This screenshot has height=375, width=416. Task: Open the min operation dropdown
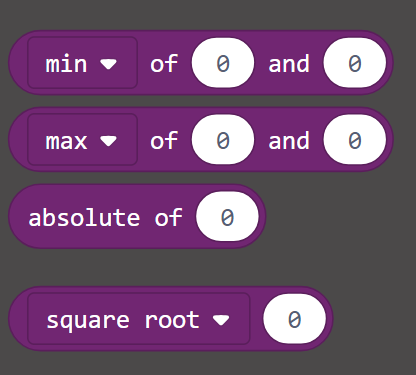tap(82, 63)
